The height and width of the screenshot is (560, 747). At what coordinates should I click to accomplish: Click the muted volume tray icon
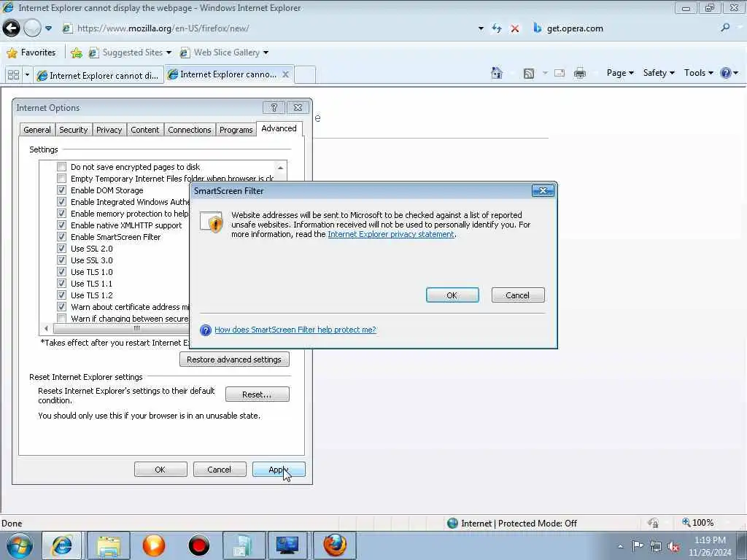coord(673,547)
